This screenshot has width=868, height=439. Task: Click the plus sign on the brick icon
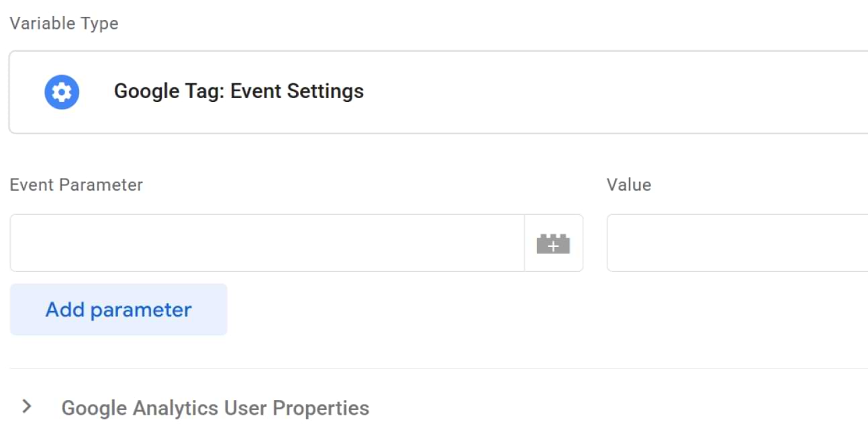point(553,246)
